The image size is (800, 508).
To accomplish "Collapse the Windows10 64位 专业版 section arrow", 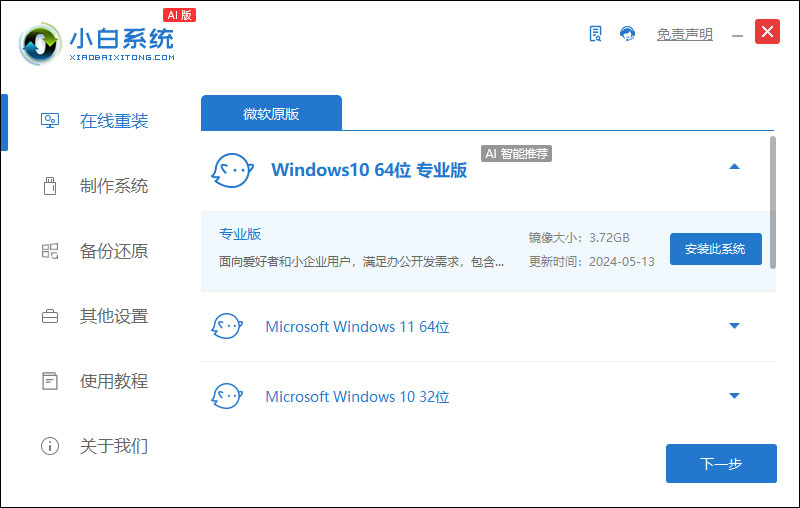I will click(x=734, y=167).
